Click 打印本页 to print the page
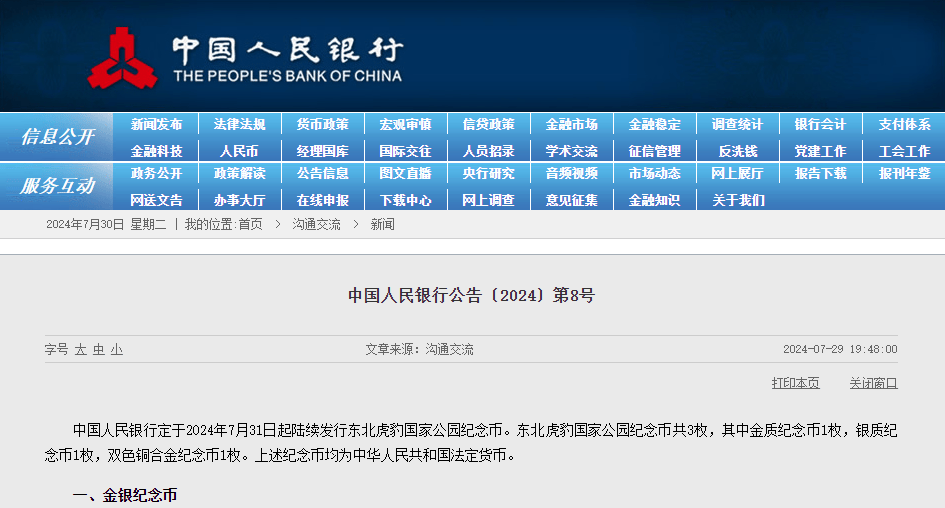 click(x=796, y=383)
